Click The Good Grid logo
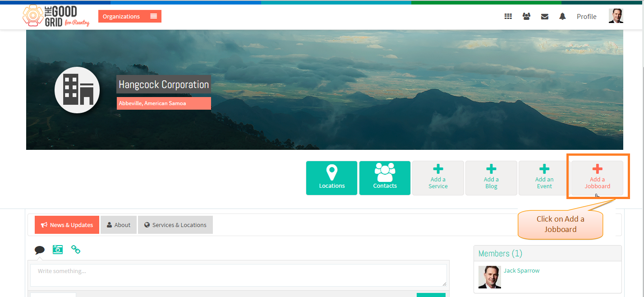This screenshot has height=297, width=644. 56,16
